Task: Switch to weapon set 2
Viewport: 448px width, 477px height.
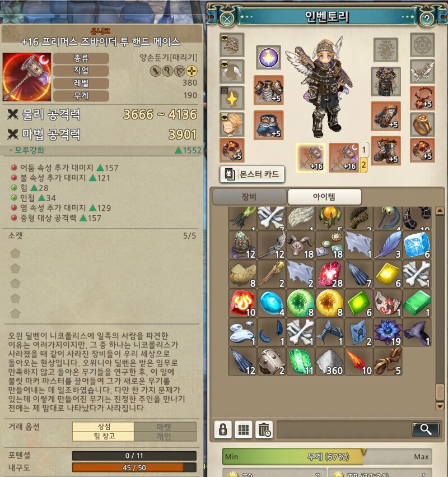Action: pos(363,165)
